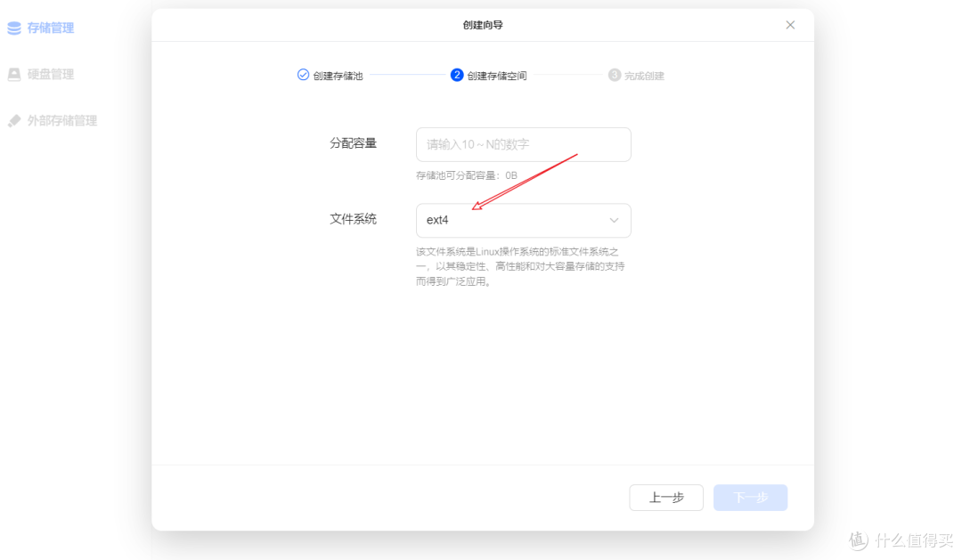Screen dimensions: 962x560
Task: Click the gray circled 3 step indicator
Action: click(613, 76)
